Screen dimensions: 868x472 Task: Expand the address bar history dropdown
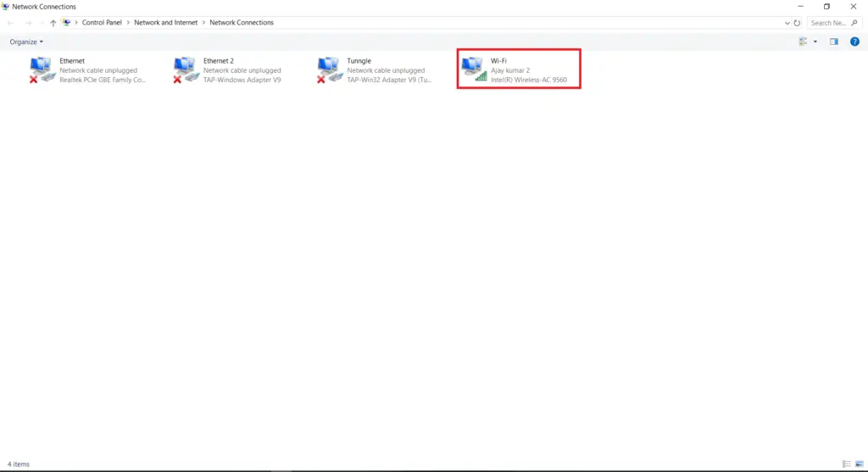tap(787, 23)
